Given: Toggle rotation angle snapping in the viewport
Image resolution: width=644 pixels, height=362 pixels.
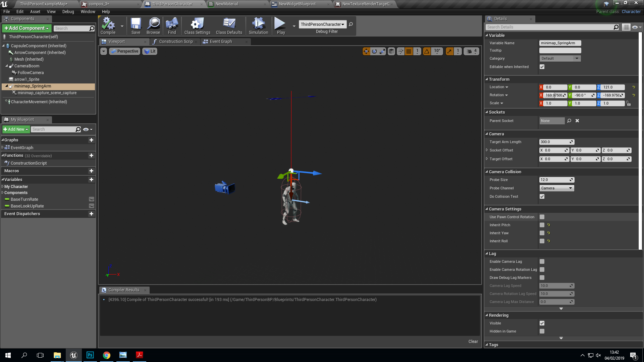Looking at the screenshot, I should pos(427,51).
